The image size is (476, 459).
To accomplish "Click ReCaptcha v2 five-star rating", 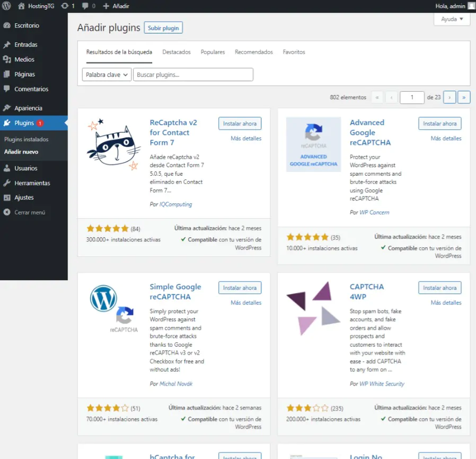I will point(108,229).
